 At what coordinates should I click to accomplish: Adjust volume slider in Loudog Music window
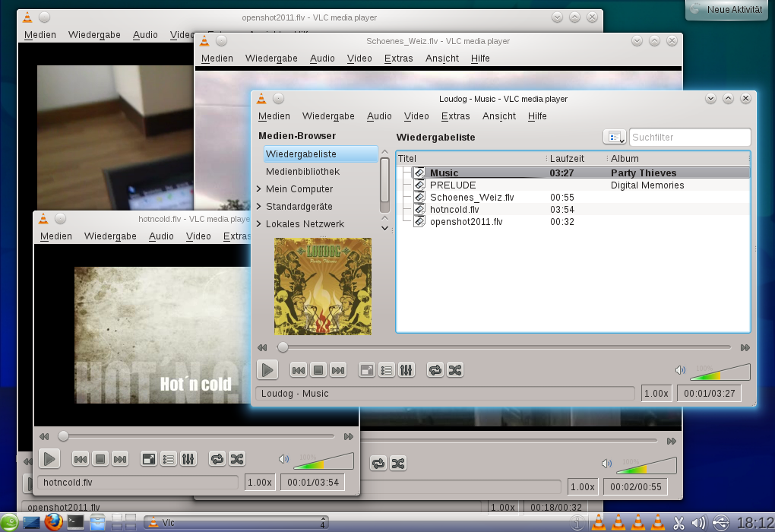click(720, 372)
